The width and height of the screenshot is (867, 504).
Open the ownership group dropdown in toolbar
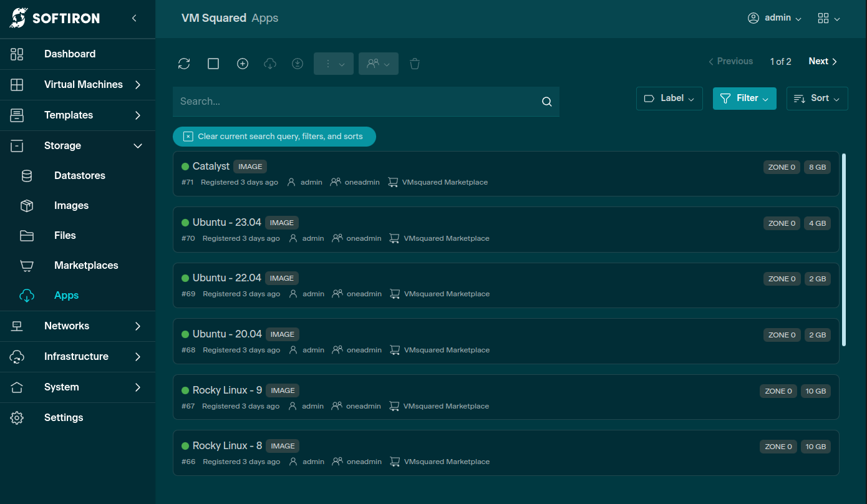coord(378,64)
